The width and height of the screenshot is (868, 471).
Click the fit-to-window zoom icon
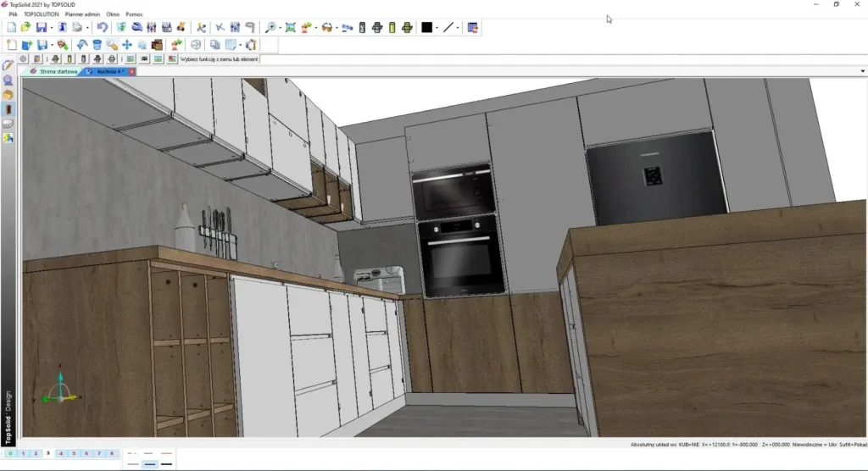click(291, 28)
